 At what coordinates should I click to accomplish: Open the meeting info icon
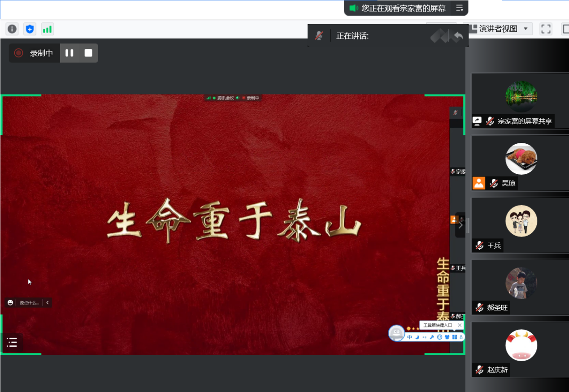coord(12,29)
